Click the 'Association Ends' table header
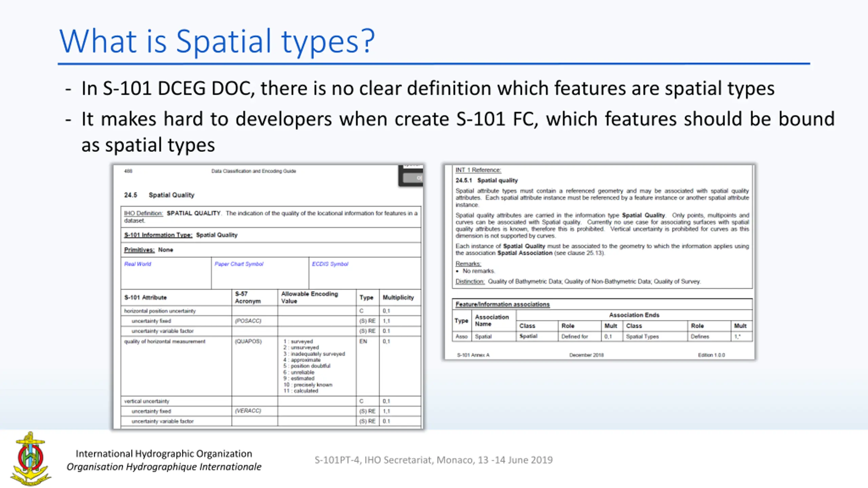The height and width of the screenshot is (488, 868). click(634, 315)
